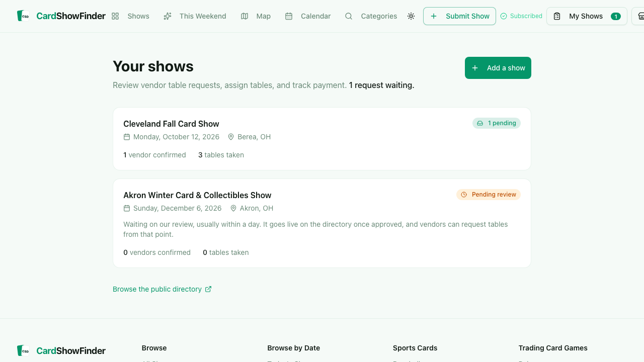Open This Weekend page
This screenshot has height=362, width=644.
click(195, 16)
